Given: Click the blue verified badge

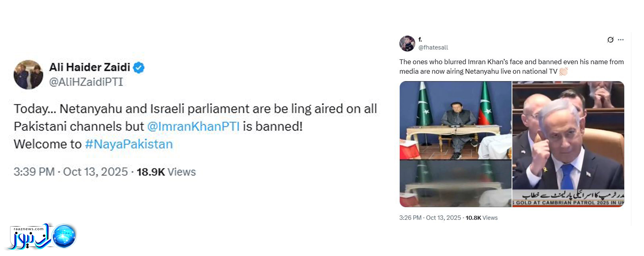Looking at the screenshot, I should pyautogui.click(x=139, y=67).
